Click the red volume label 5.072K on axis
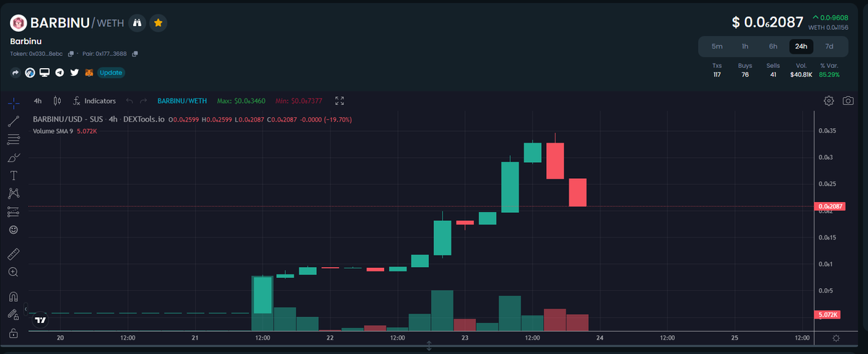Viewport: 868px width, 354px height. 827,315
